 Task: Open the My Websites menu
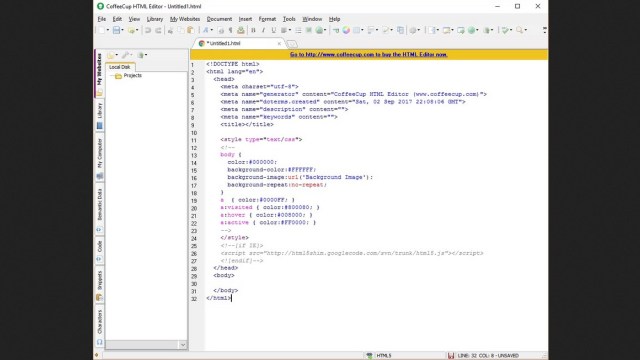pos(185,19)
